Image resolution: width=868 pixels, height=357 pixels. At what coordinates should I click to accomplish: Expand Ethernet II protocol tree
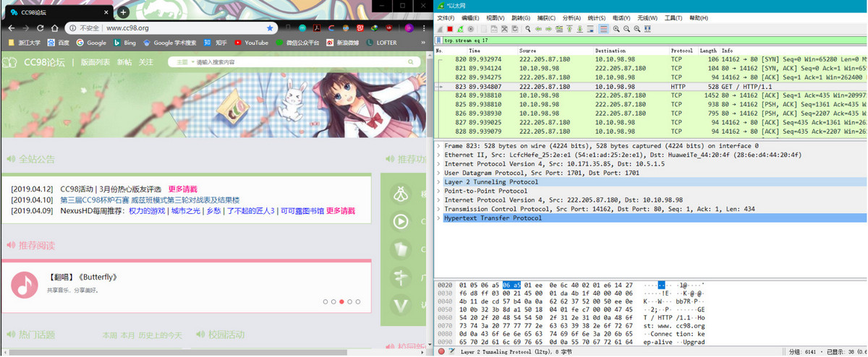[x=438, y=155]
